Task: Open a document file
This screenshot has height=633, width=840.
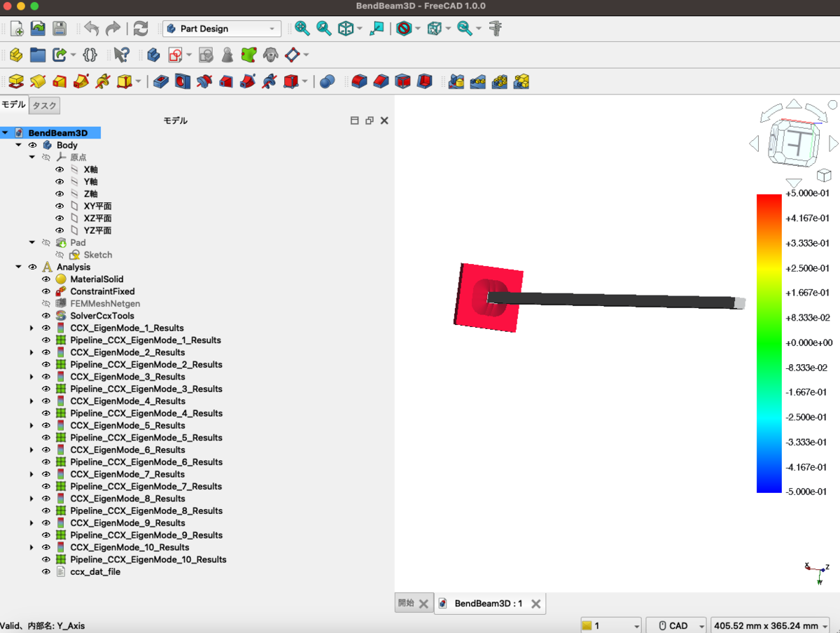Action: [x=38, y=29]
